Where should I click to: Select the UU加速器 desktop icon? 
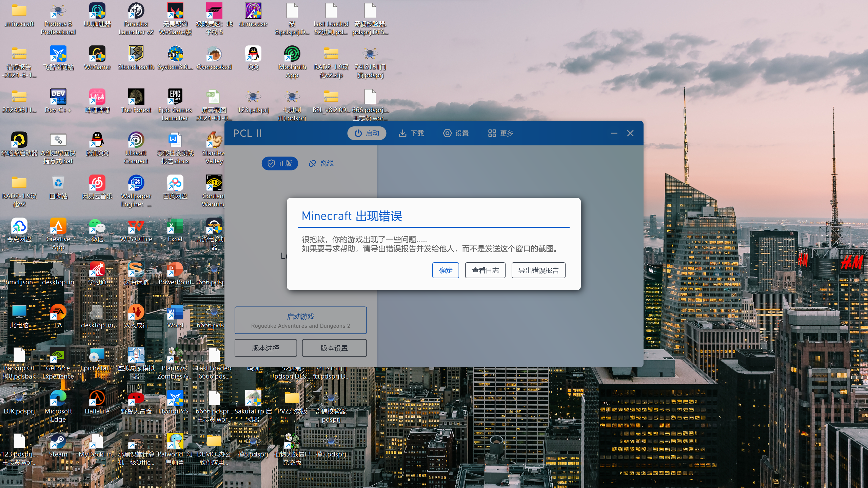(x=97, y=15)
